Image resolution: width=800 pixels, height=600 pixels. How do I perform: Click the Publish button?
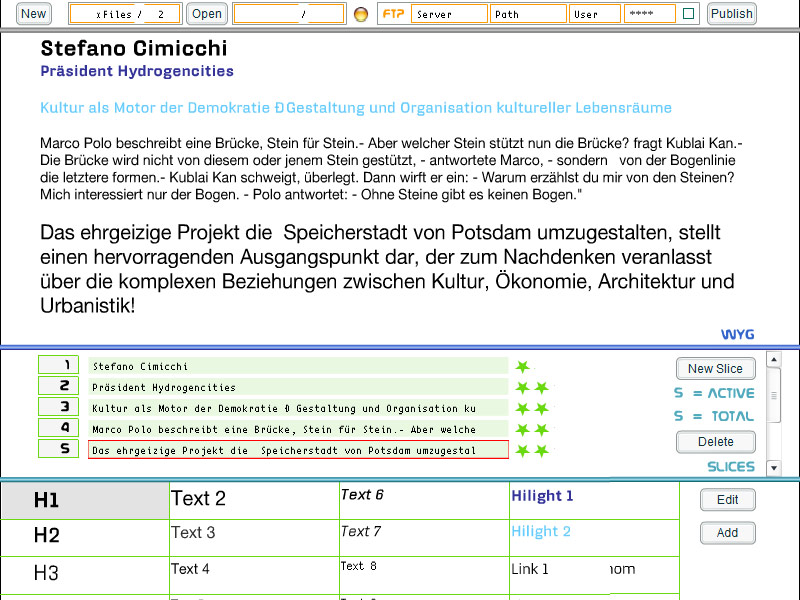point(731,14)
